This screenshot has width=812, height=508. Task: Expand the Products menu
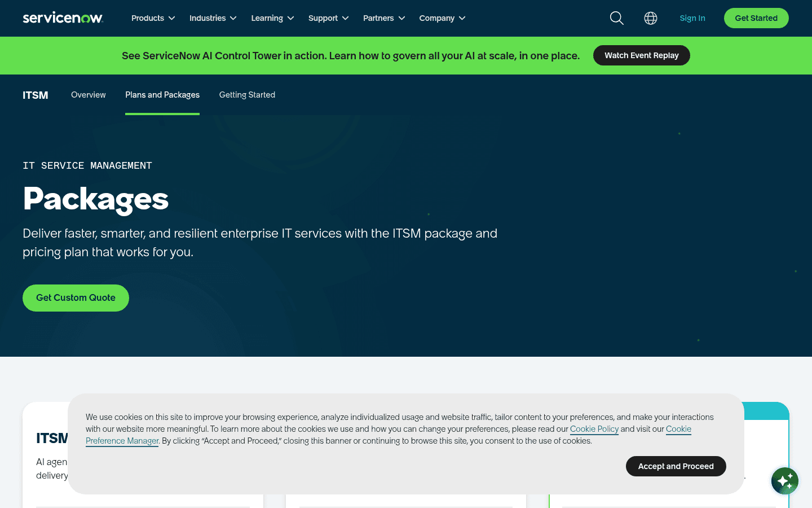(153, 18)
